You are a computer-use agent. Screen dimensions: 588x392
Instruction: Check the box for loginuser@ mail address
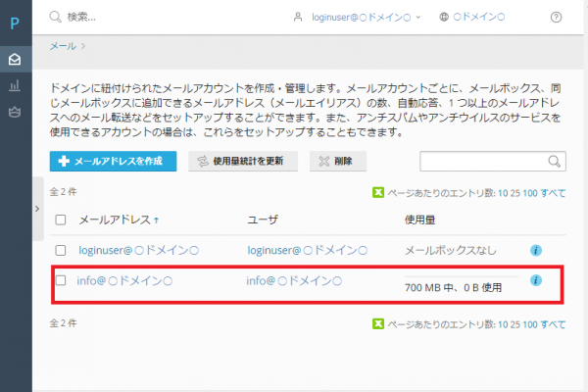61,251
